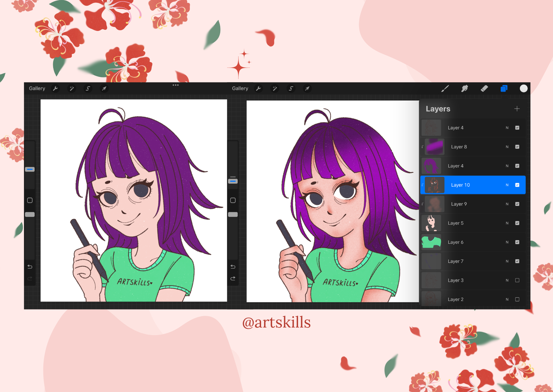Open Layer 5 blend mode N
Screen dimensions: 553x392
pos(507,223)
